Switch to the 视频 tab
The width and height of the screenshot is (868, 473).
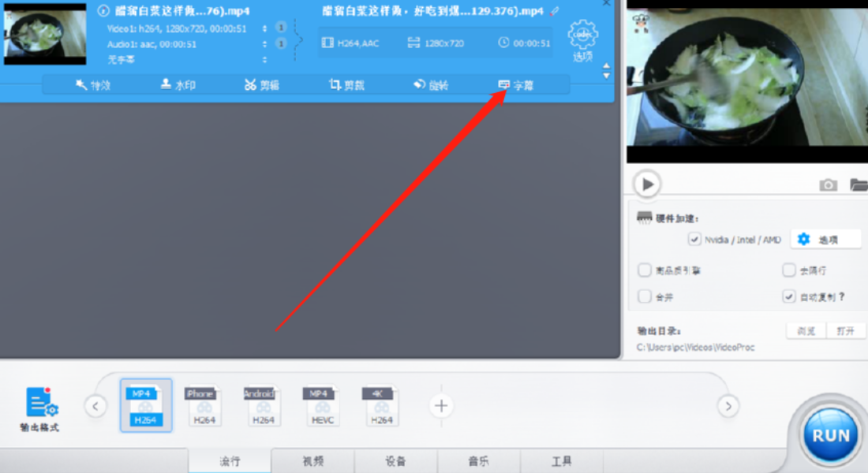[x=312, y=461]
